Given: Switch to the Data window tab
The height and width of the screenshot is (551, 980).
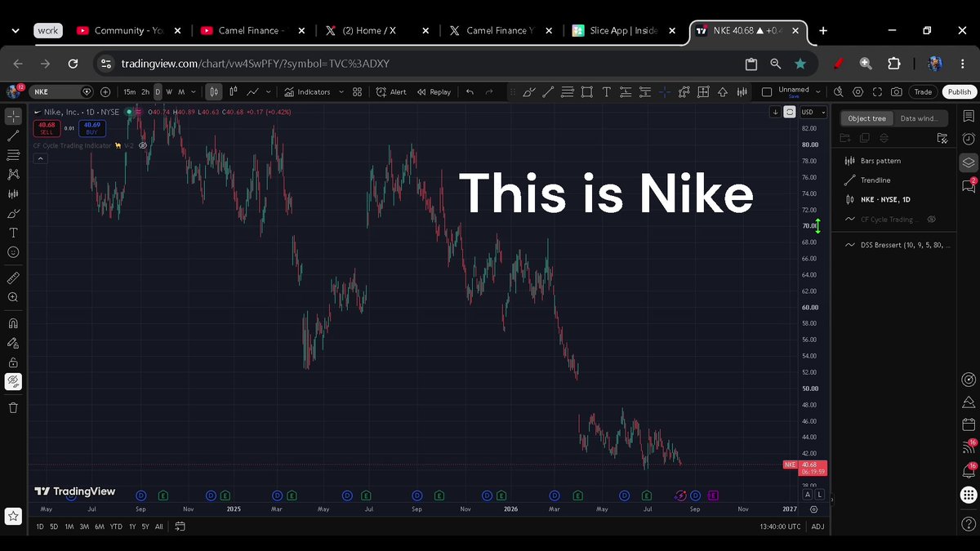Looking at the screenshot, I should pyautogui.click(x=920, y=118).
